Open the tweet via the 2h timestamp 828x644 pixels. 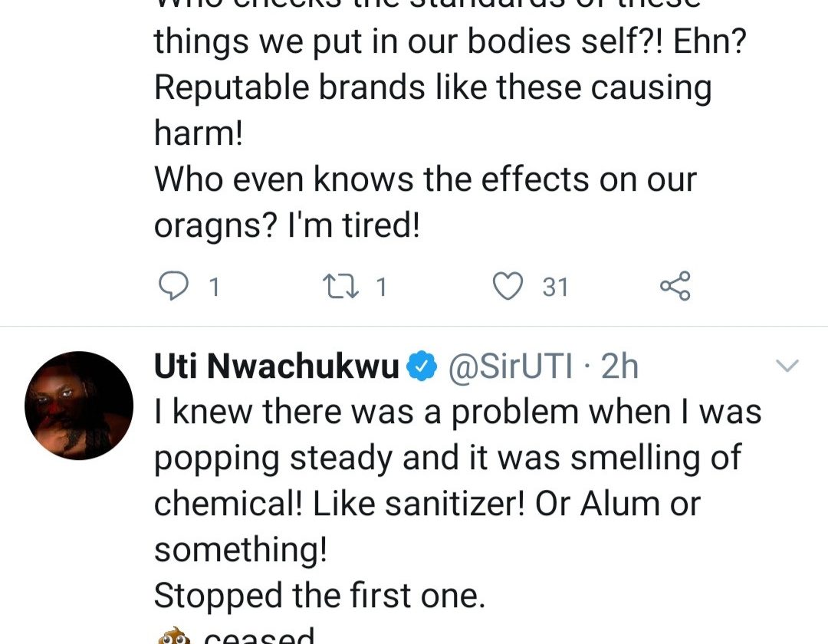[619, 368]
